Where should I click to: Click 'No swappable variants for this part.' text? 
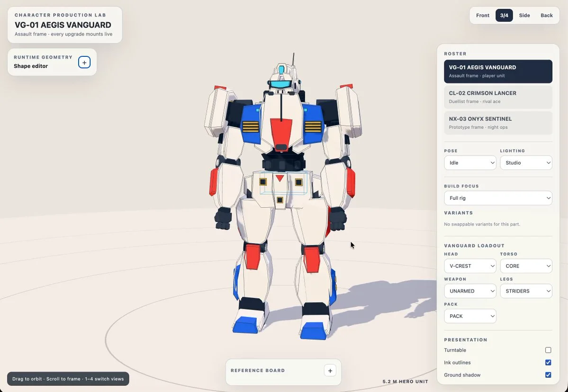[x=482, y=224]
